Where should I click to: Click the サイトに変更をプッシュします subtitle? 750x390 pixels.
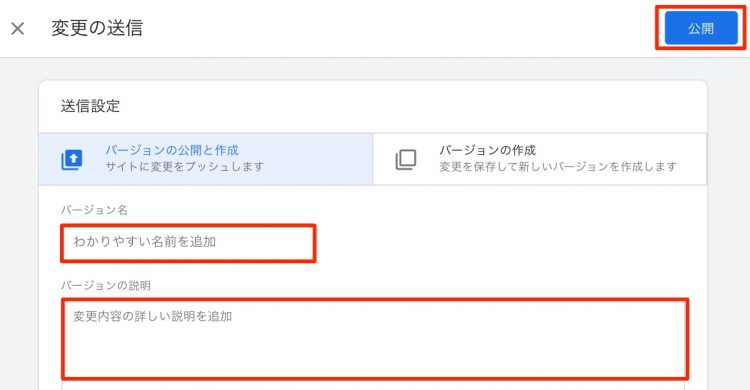coord(185,167)
